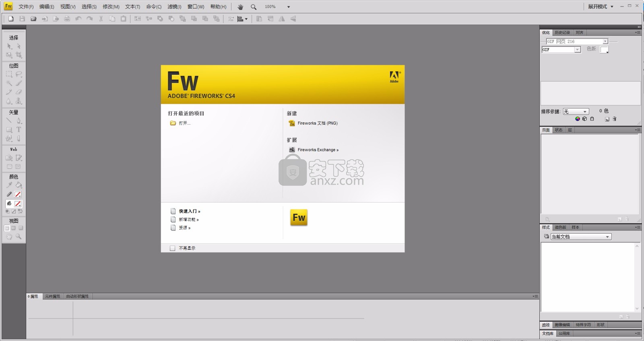Open the 文件(F) menu

[x=26, y=7]
